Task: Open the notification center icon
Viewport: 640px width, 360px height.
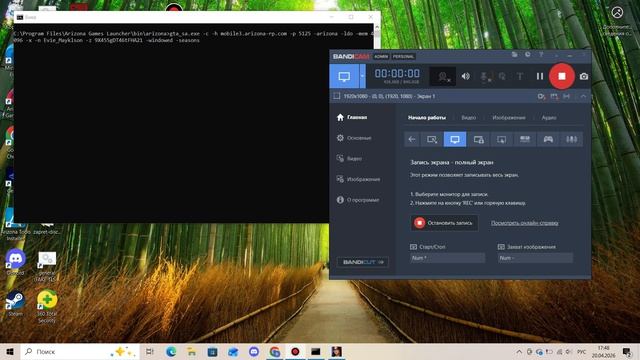Action: [x=627, y=351]
